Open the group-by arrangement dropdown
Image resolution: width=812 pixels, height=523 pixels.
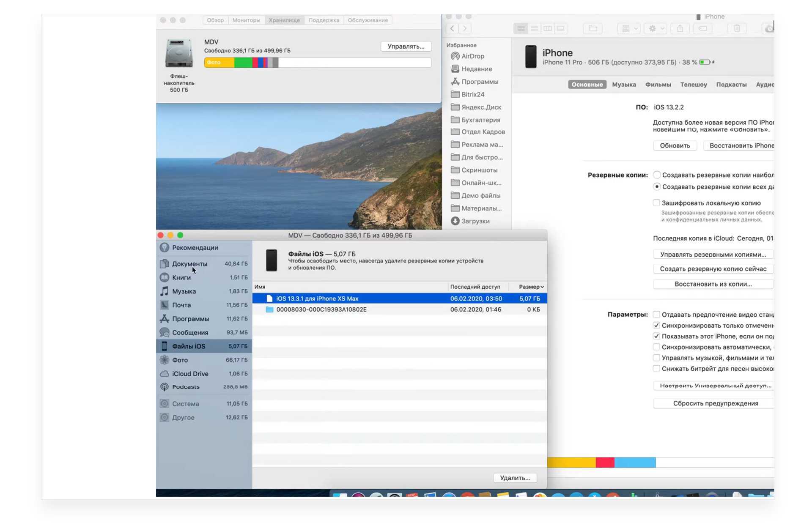(629, 28)
